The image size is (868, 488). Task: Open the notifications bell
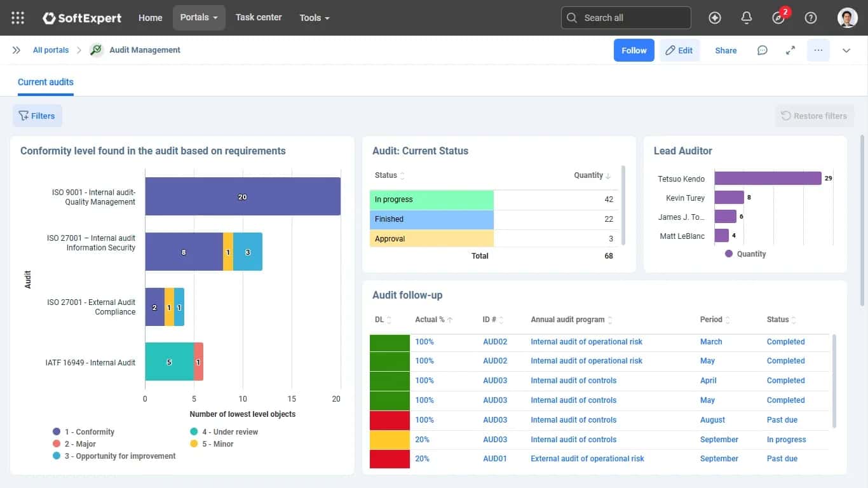[747, 18]
